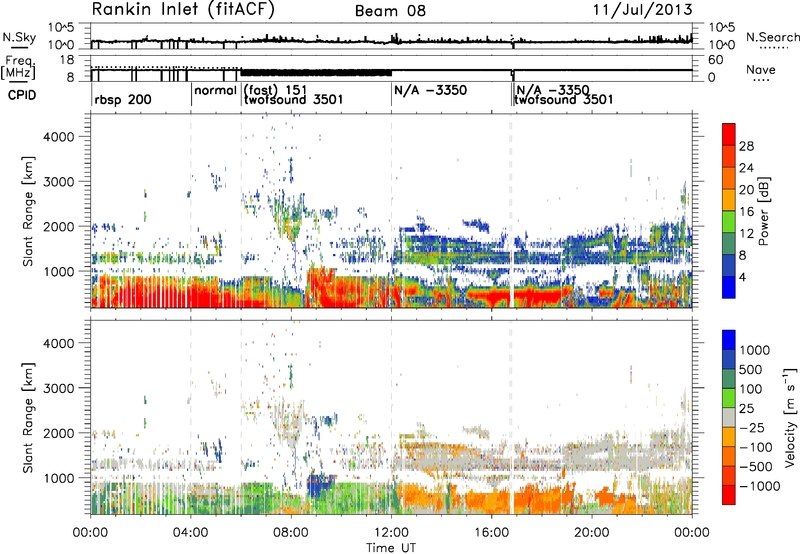Click the first 'N/A -3350' entry at 12:00

coord(430,90)
